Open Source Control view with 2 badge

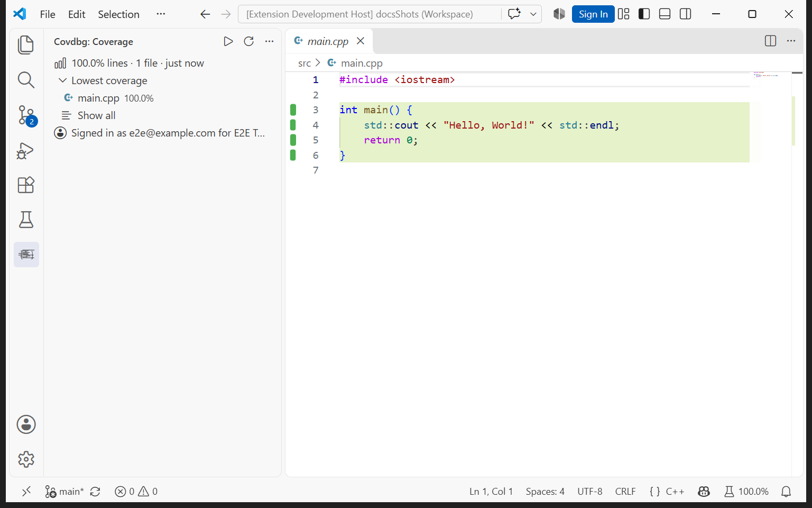(26, 115)
